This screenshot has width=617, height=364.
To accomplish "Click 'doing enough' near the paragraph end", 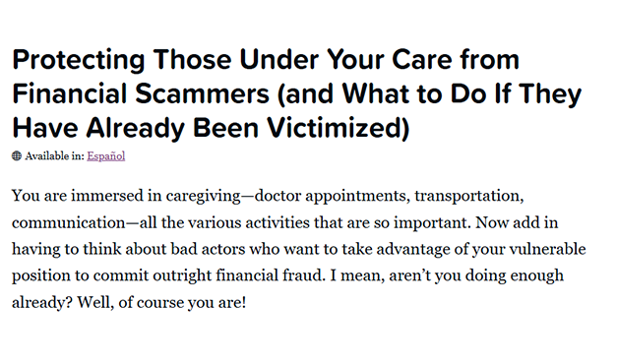I will click(x=515, y=275).
